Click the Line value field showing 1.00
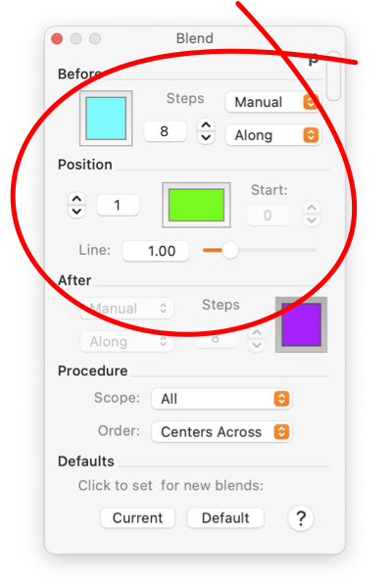 pos(156,251)
